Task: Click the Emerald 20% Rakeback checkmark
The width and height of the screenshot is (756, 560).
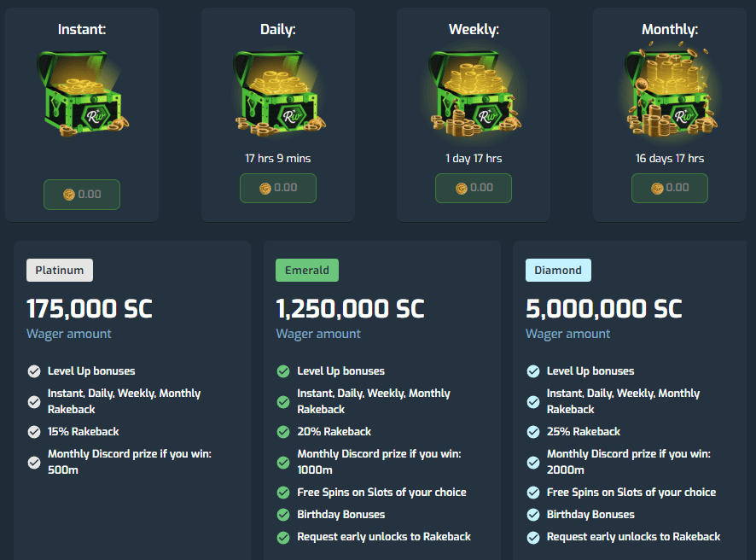Action: coord(283,432)
